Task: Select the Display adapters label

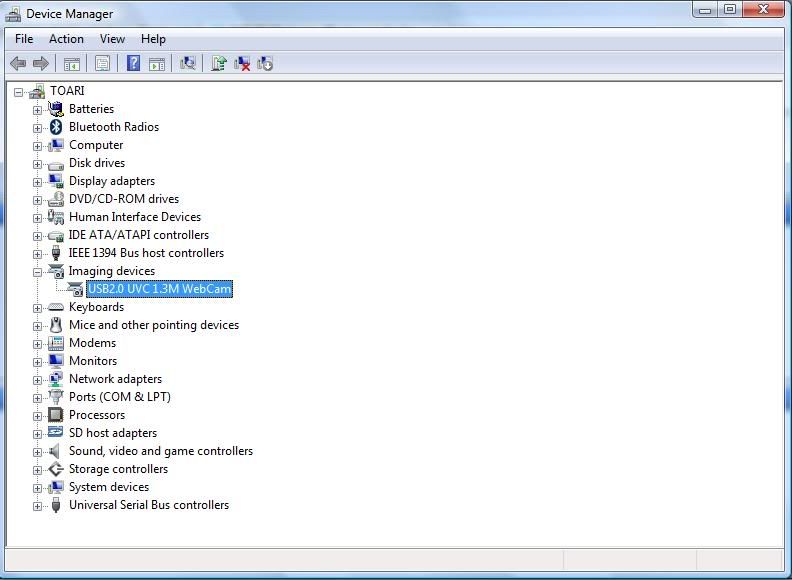Action: pyautogui.click(x=112, y=181)
